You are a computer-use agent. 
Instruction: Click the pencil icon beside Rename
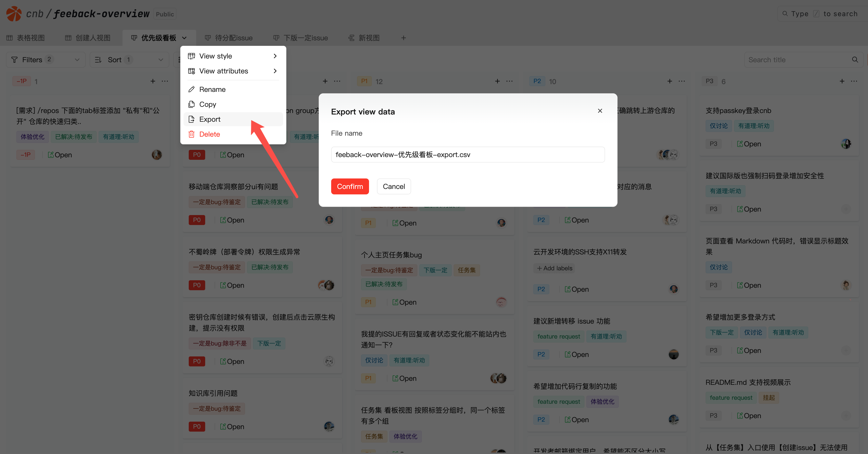click(x=191, y=89)
